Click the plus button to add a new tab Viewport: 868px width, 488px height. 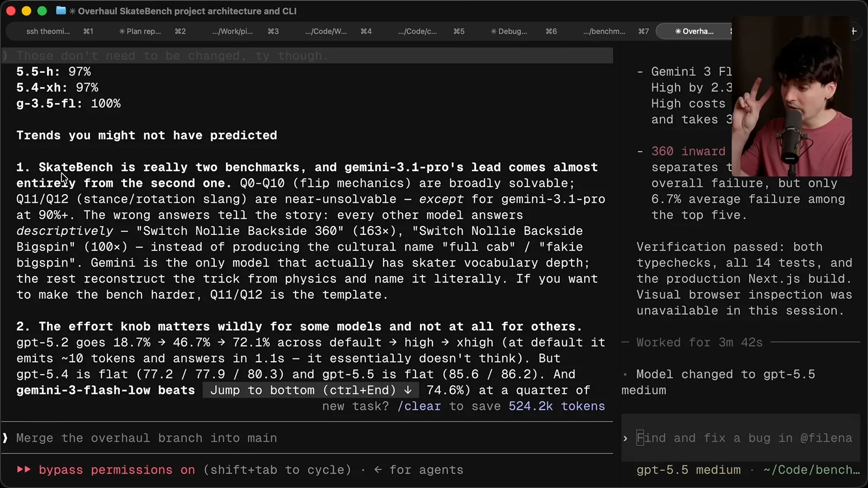pos(854,31)
